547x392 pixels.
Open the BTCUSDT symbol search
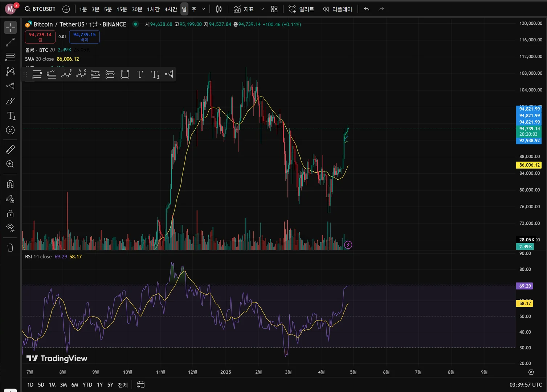click(40, 9)
